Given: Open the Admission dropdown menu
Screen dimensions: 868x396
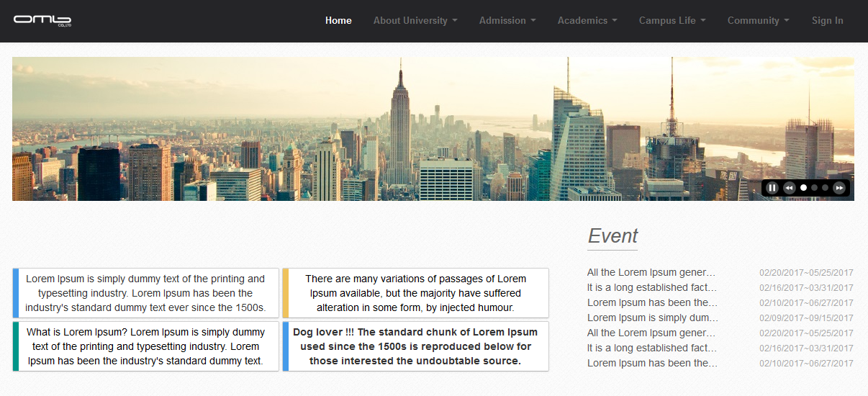Looking at the screenshot, I should (x=507, y=20).
